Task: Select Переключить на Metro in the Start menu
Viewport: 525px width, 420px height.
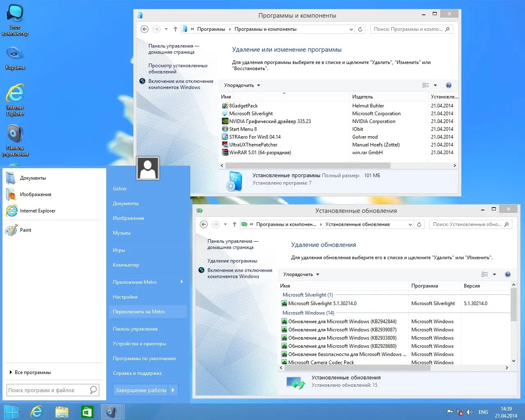Action: pos(148,312)
